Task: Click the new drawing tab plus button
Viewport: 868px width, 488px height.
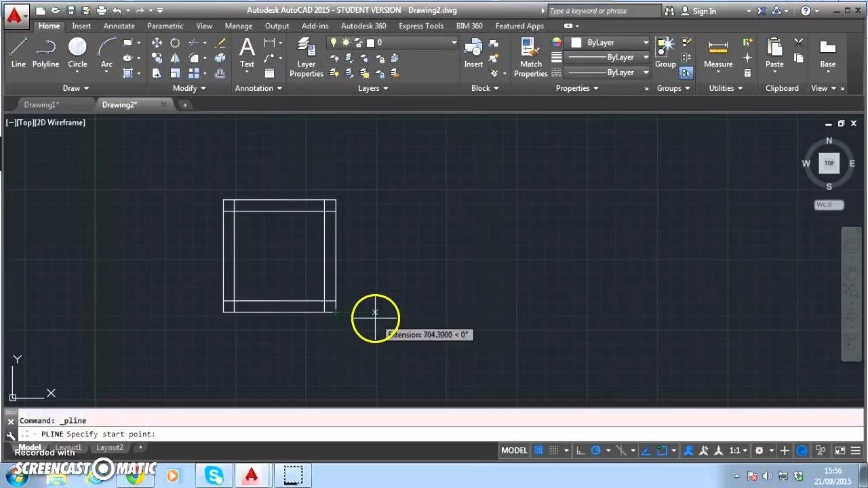Action: click(x=184, y=104)
